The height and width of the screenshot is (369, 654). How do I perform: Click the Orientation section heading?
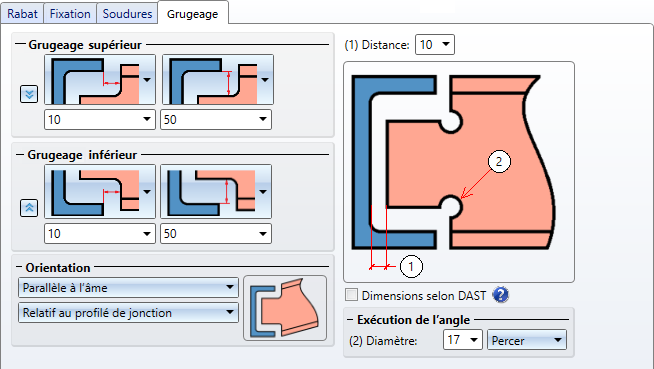58,267
